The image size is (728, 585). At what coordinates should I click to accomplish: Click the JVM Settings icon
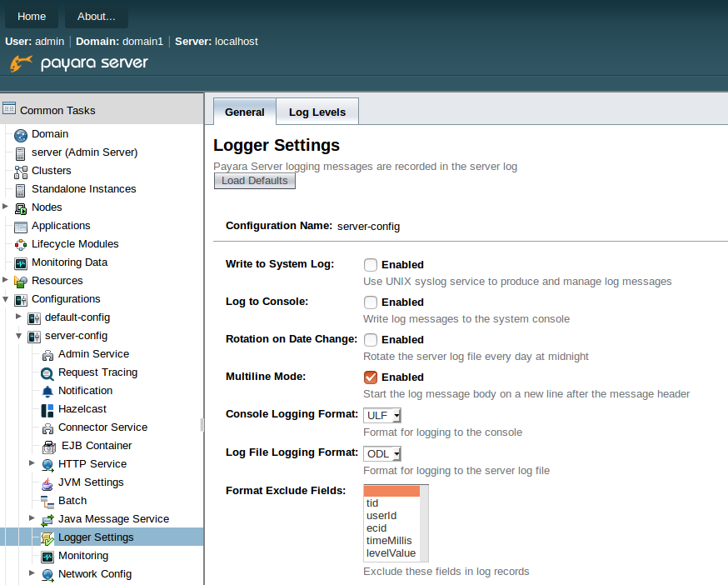point(47,483)
